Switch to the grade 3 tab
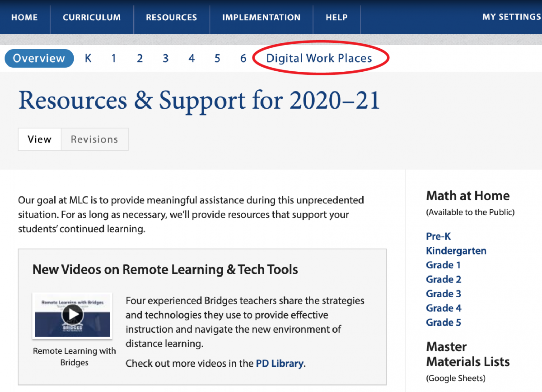Screen dimensions: 542x392 point(166,58)
